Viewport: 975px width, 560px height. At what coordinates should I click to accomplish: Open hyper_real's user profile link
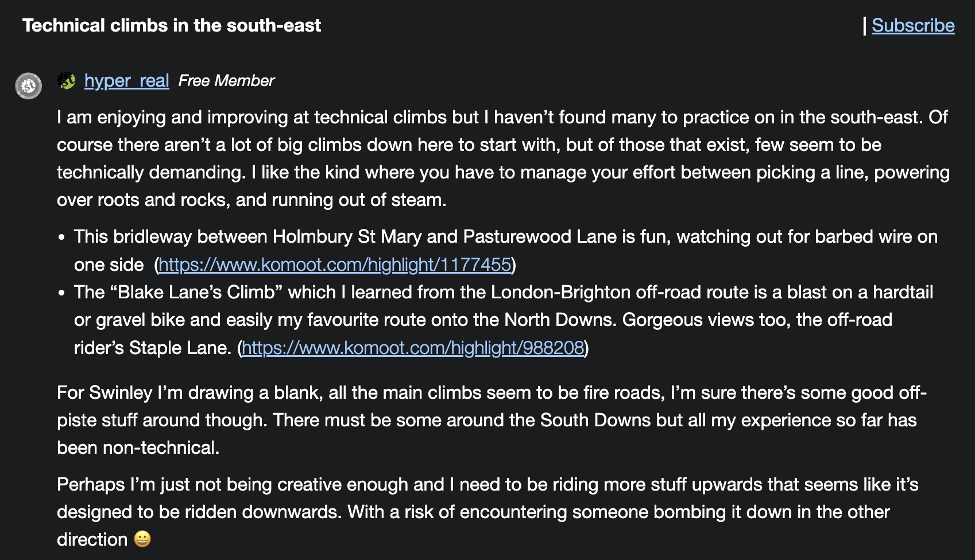(126, 81)
